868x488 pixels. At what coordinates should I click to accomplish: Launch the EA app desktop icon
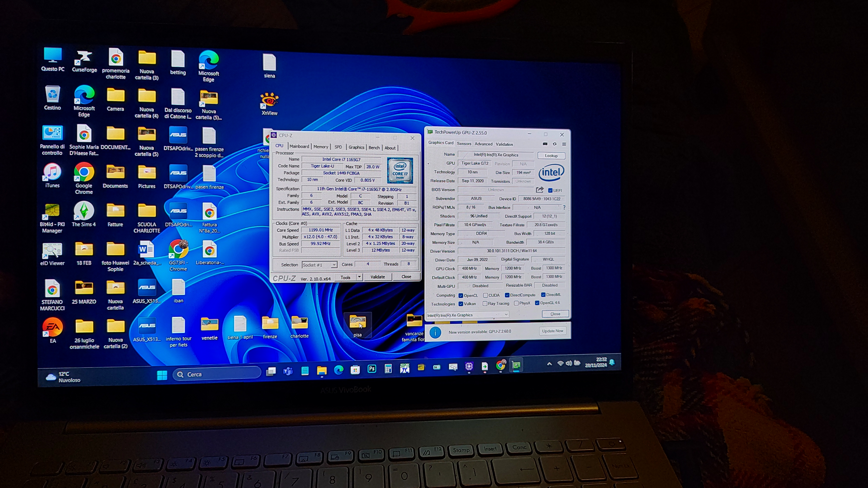coord(53,330)
